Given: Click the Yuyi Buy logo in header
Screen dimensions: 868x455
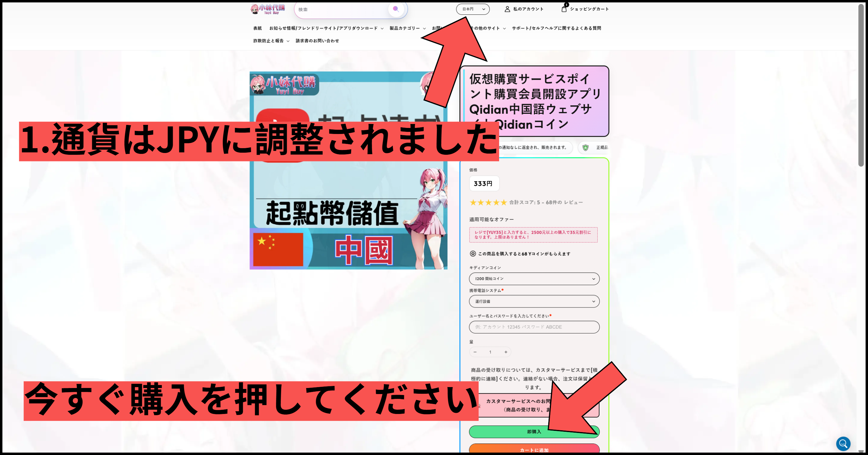Looking at the screenshot, I should (x=268, y=9).
